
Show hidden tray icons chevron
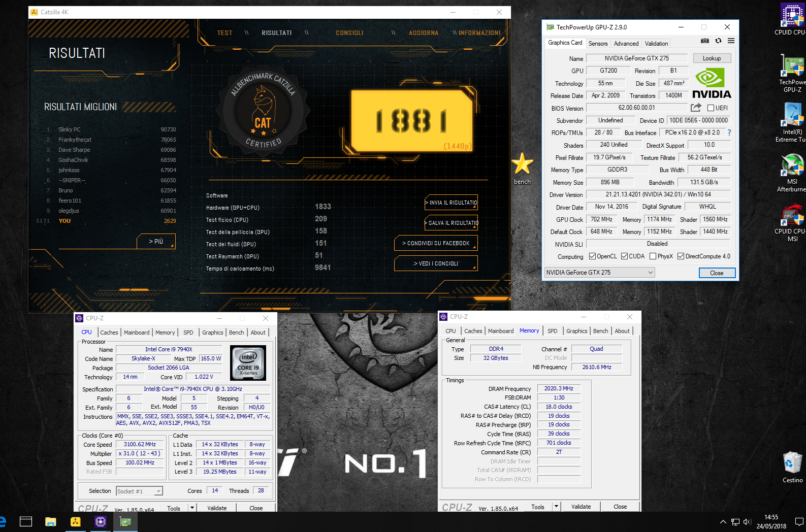point(723,522)
